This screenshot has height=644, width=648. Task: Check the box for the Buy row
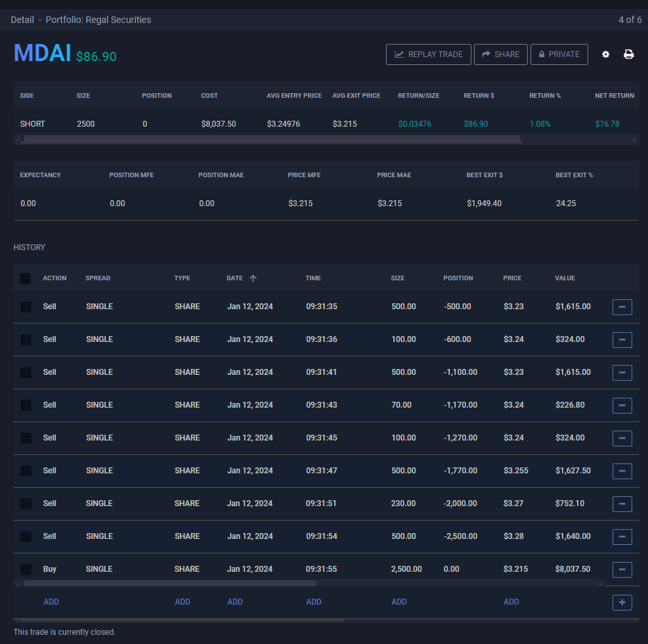26,569
